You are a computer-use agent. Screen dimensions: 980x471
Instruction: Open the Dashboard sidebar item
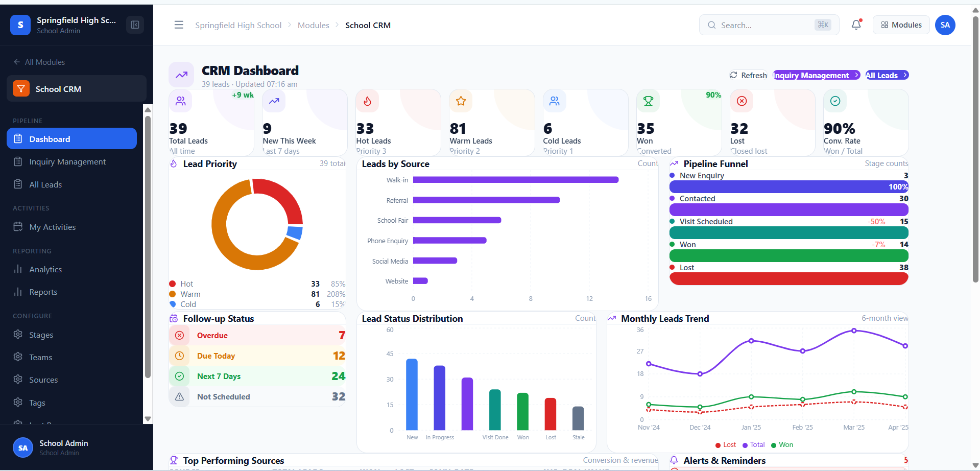click(x=71, y=139)
